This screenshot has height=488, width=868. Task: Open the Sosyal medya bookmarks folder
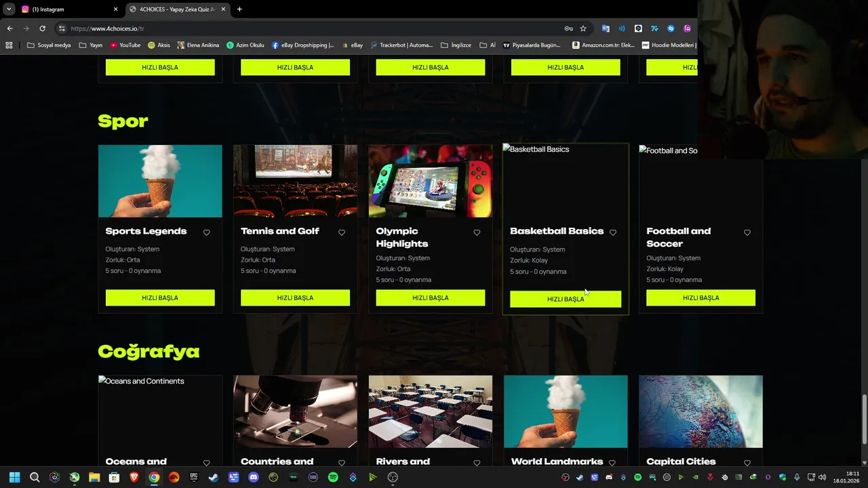49,45
